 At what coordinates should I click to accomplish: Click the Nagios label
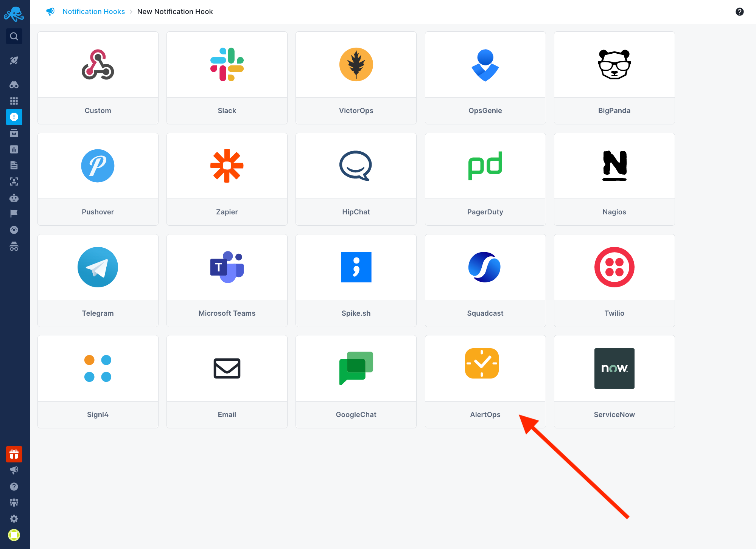[614, 212]
